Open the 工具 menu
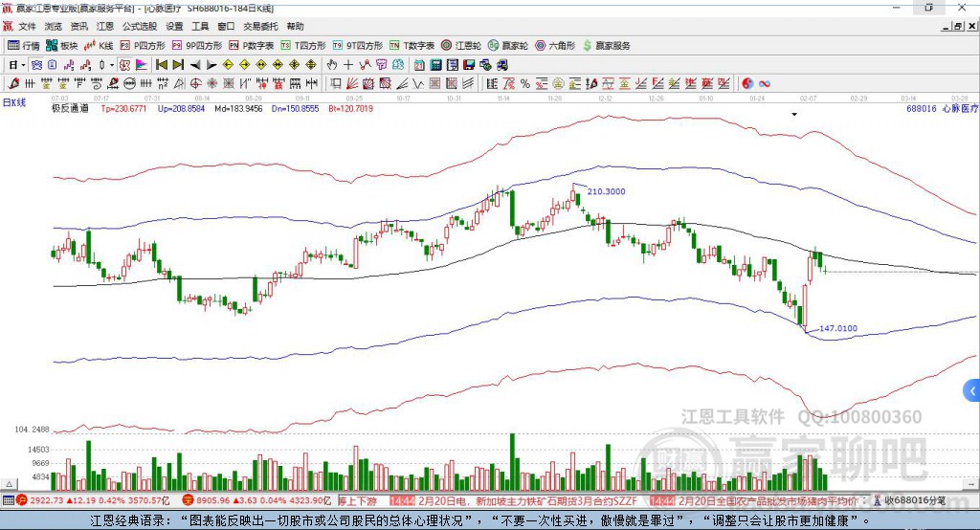 pos(200,26)
